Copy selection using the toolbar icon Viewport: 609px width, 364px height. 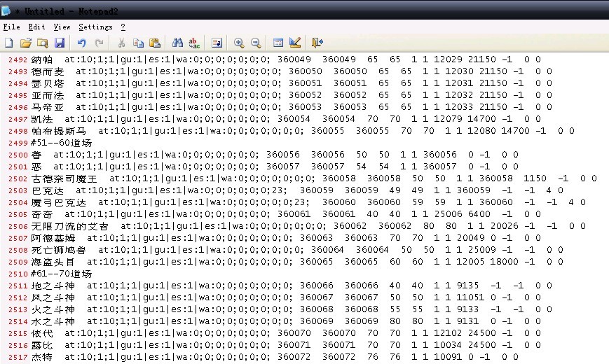click(138, 43)
